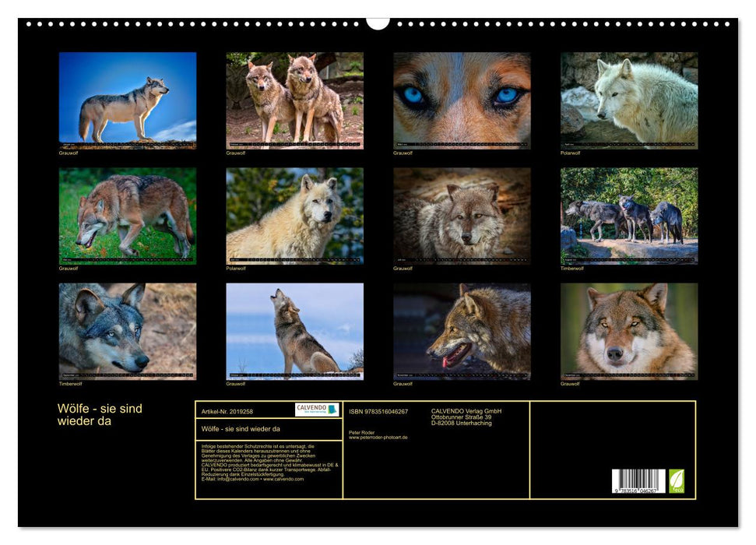
Task: Click the ISBN barcode
Action: click(638, 482)
